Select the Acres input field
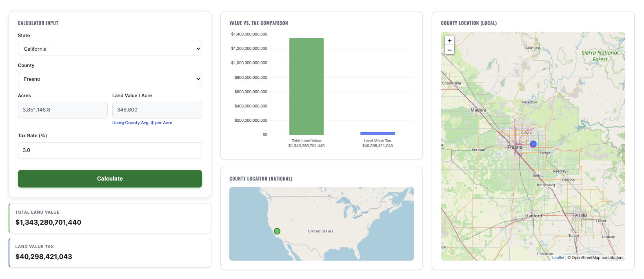 tap(63, 110)
